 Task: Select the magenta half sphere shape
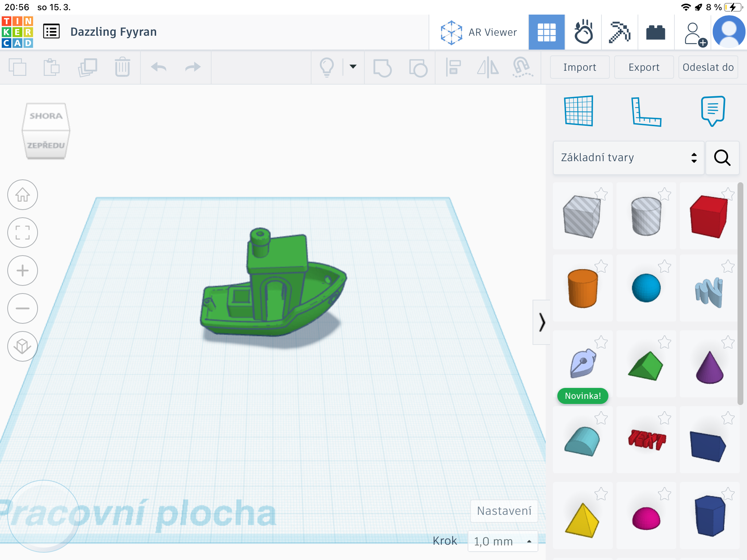coord(646,518)
